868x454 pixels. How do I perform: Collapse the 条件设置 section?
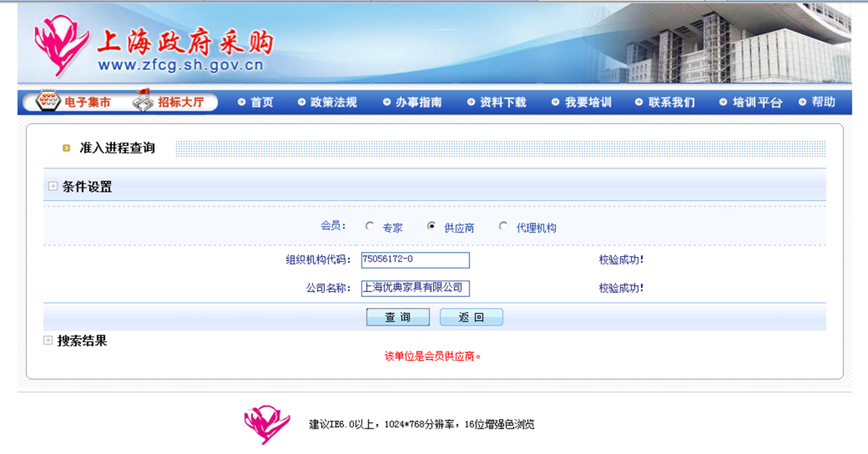click(53, 186)
